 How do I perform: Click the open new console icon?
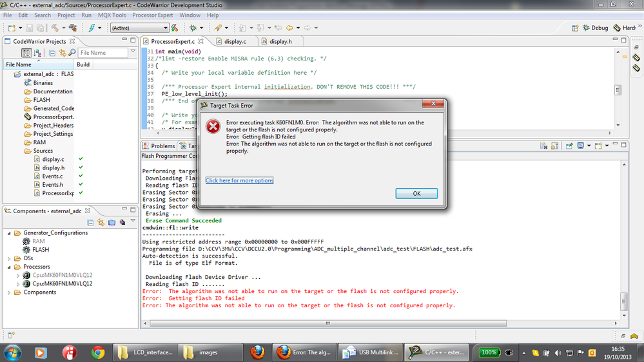[598, 146]
